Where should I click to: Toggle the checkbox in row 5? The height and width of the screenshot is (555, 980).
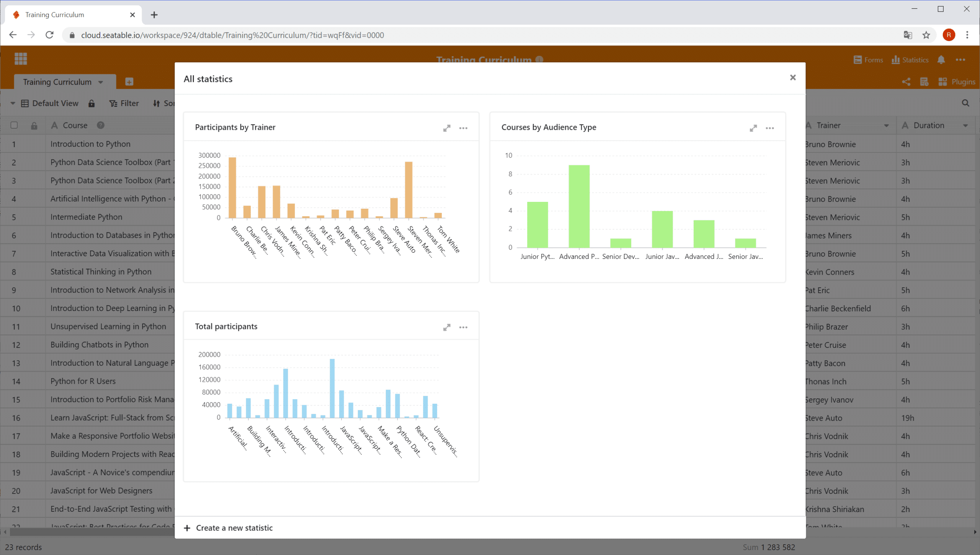(13, 216)
